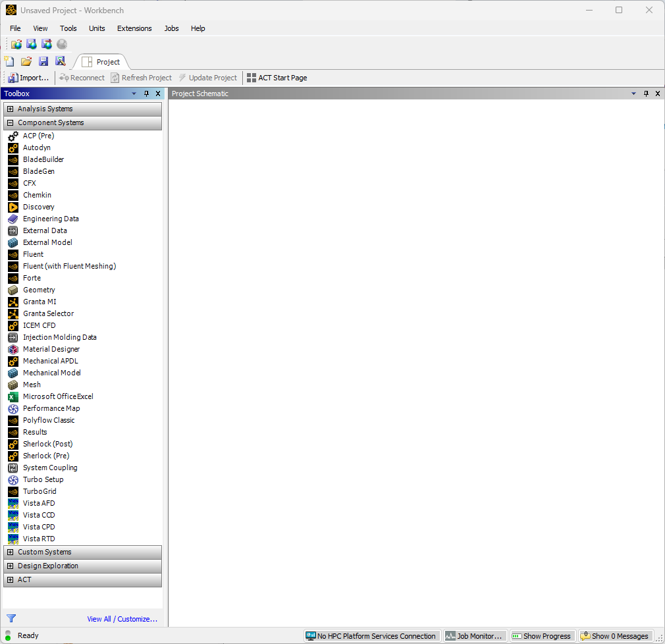Screen dimensions: 665x644
Task: Click the floppy-disk-with-globe save to repository icon
Action: tap(32, 44)
